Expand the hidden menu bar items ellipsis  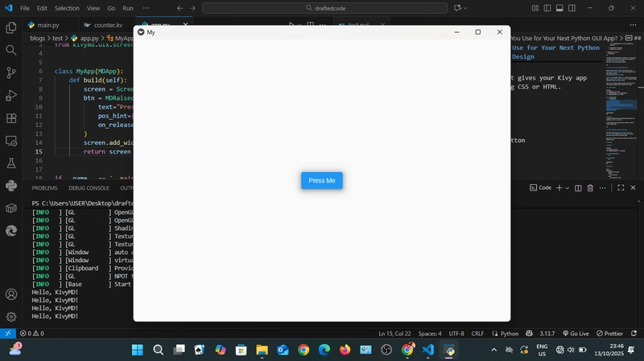146,8
